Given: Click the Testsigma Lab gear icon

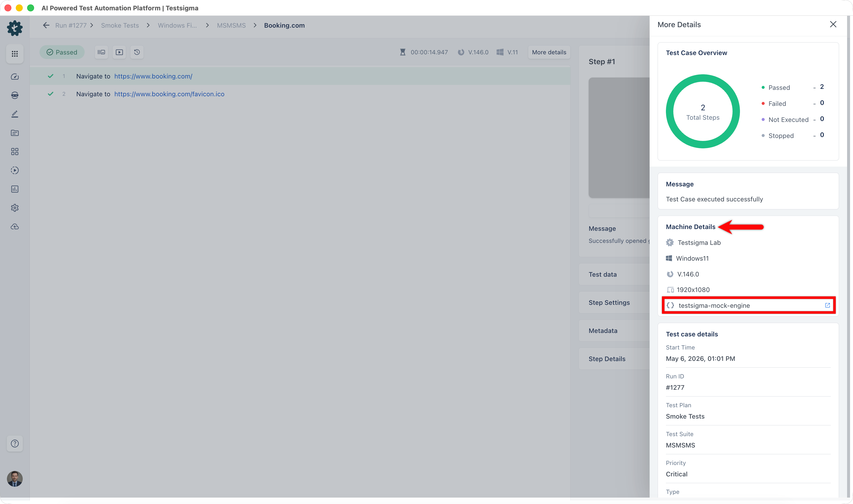Looking at the screenshot, I should click(670, 242).
